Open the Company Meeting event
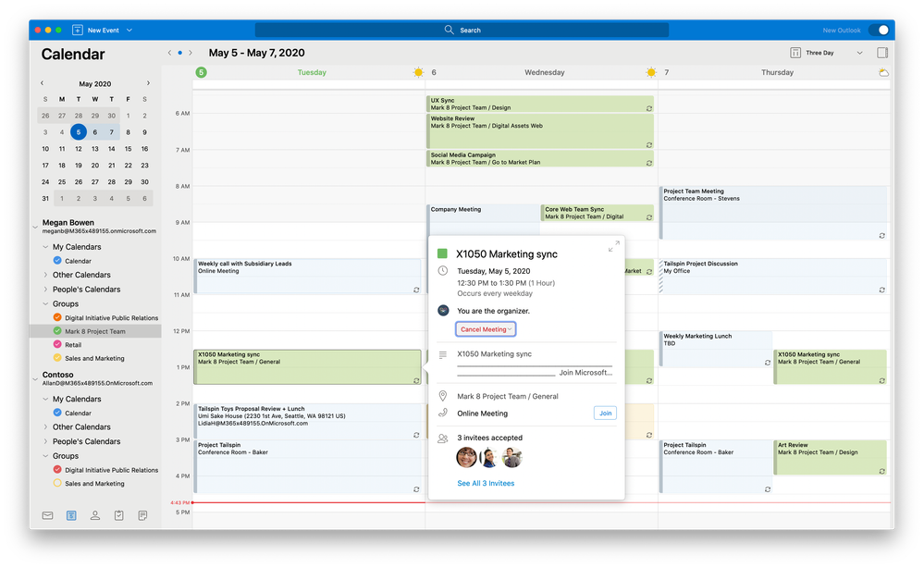Screen dimensions: 924x568 [483, 220]
